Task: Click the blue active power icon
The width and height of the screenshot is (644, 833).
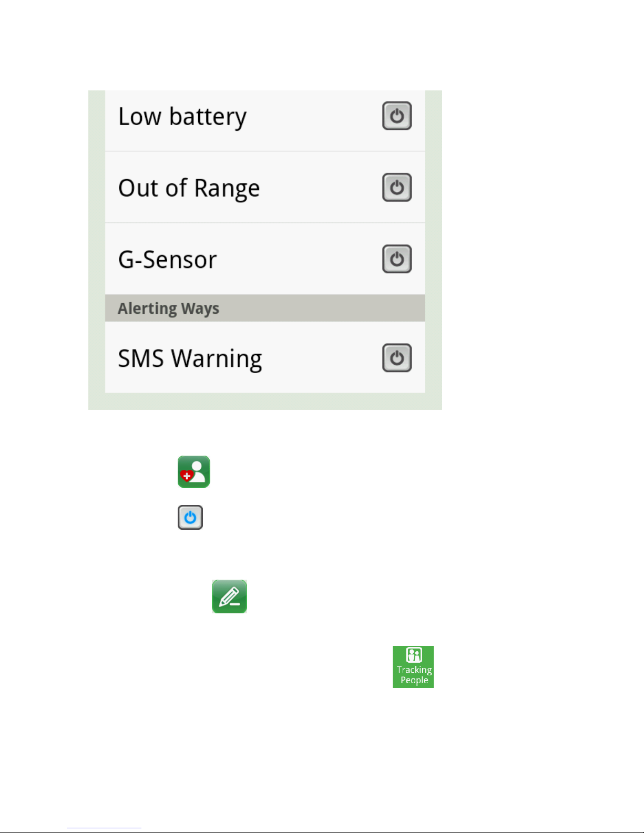Action: coord(190,518)
